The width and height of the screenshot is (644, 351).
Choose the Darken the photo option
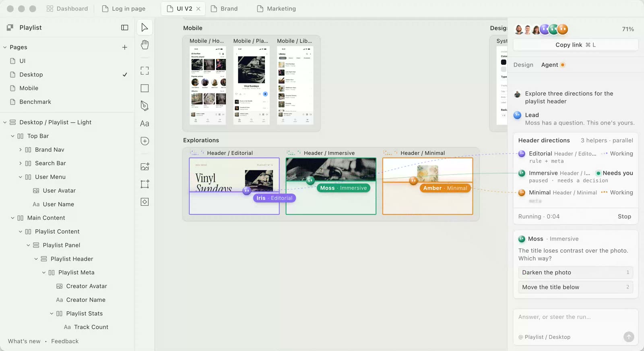(x=576, y=272)
